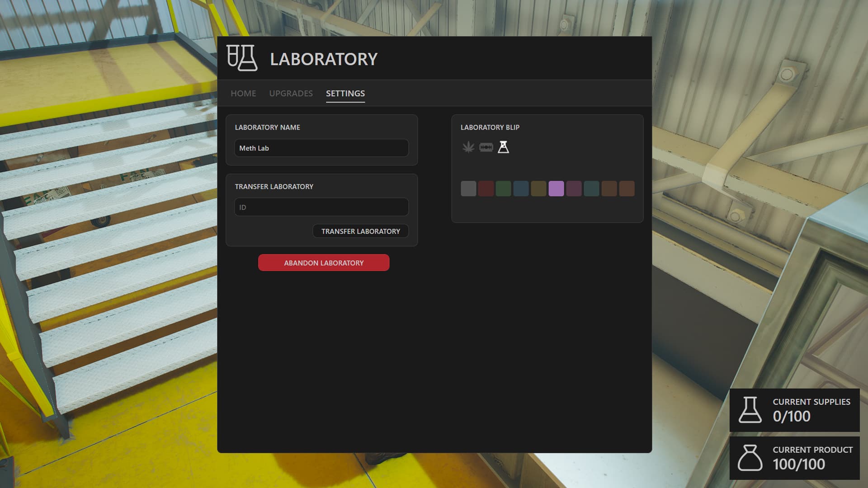This screenshot has height=488, width=868.
Task: Select the razor blade blip icon
Action: (486, 147)
